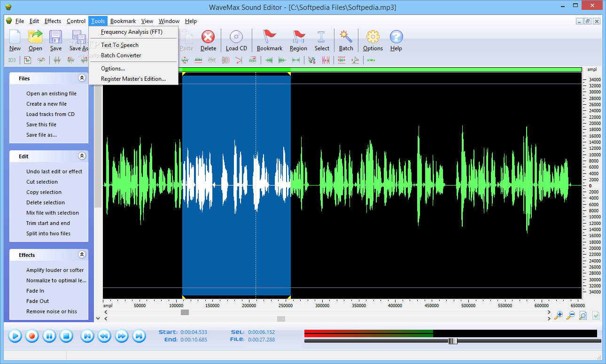Open the Effects menu
The height and width of the screenshot is (364, 606).
[53, 21]
